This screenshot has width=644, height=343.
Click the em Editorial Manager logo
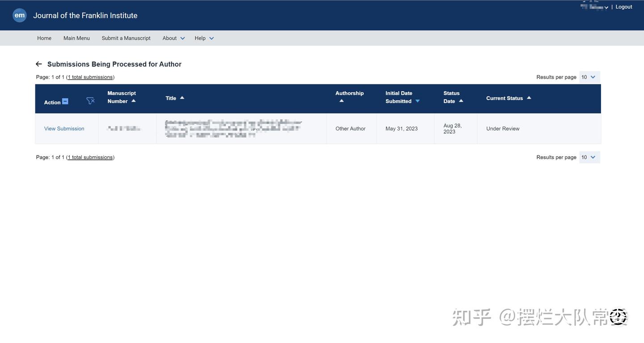tap(19, 15)
